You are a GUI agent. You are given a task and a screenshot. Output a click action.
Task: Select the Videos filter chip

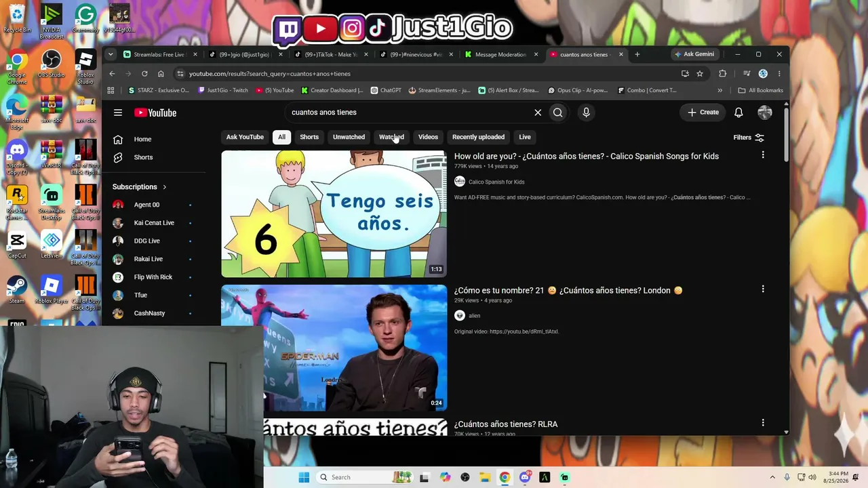(x=428, y=137)
